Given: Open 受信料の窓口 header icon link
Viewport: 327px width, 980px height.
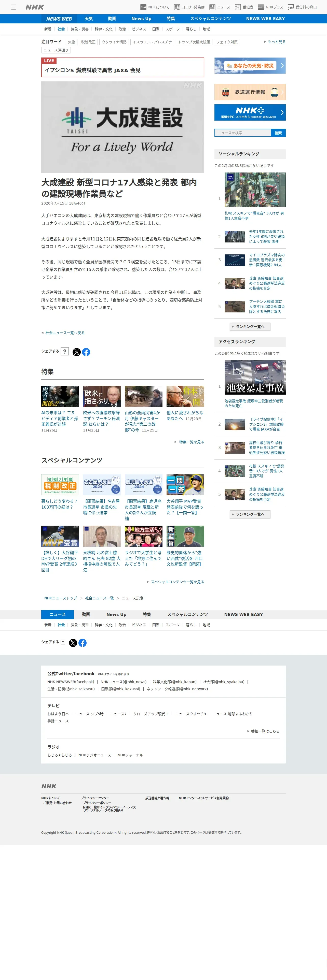Looking at the screenshot, I should tap(302, 7).
